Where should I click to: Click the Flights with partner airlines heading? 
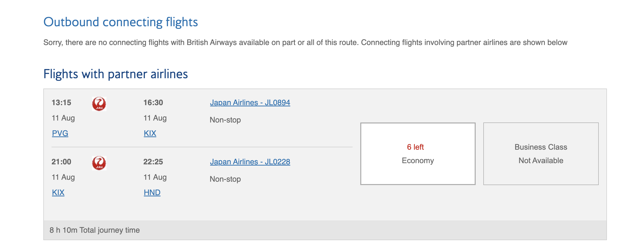point(116,74)
